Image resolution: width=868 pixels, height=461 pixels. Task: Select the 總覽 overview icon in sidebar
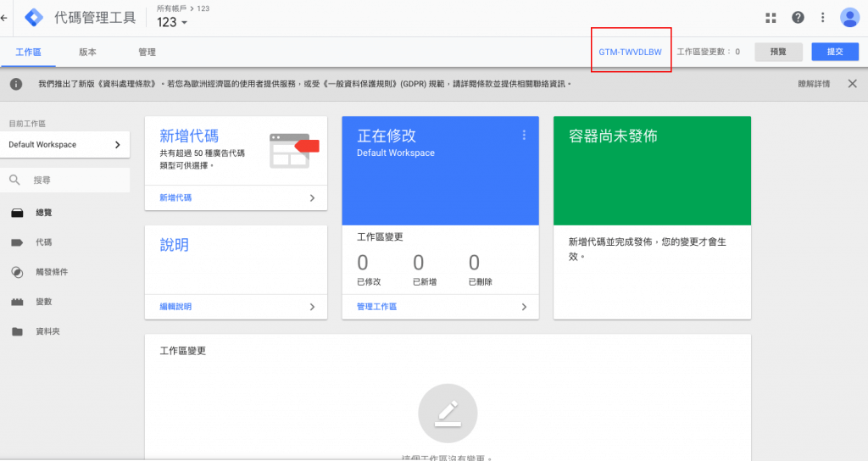[17, 213]
